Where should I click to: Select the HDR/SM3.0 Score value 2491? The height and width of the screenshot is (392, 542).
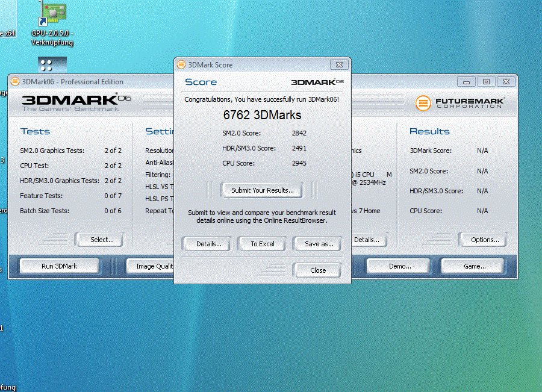[x=299, y=148]
